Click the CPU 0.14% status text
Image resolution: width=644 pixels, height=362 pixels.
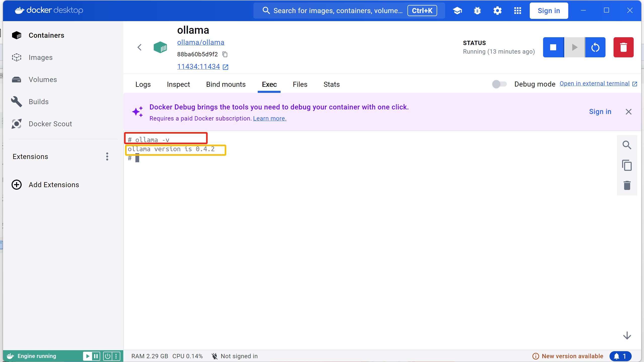point(187,356)
